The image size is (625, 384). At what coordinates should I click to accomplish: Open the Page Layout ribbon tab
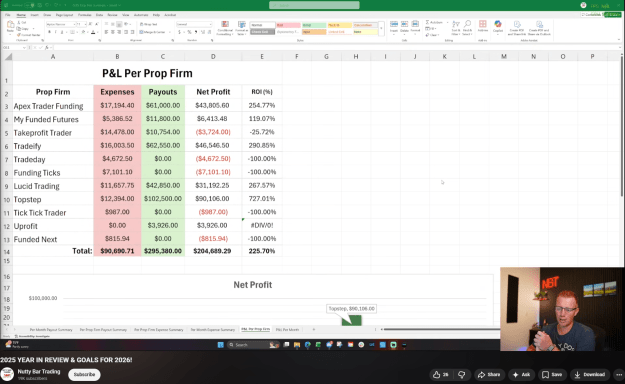(x=65, y=15)
